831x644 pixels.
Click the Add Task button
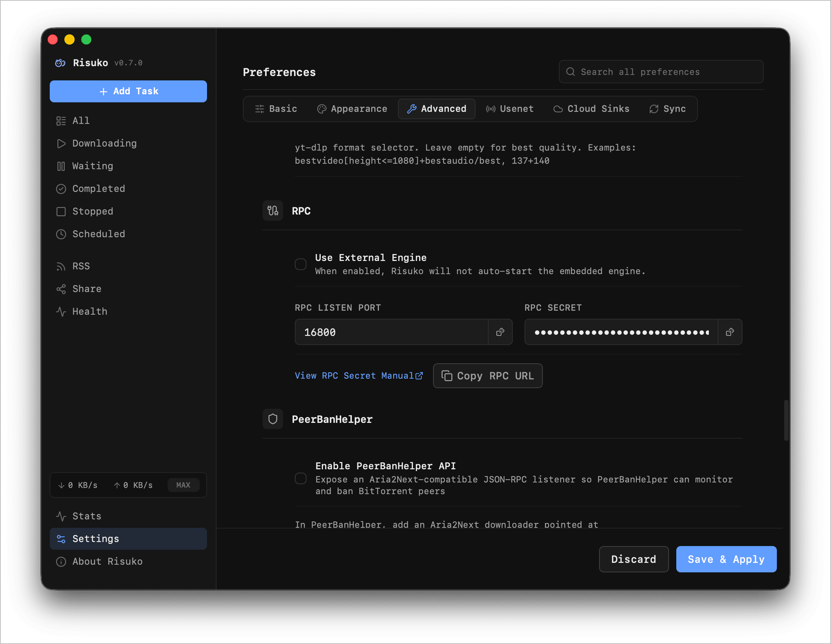(128, 91)
